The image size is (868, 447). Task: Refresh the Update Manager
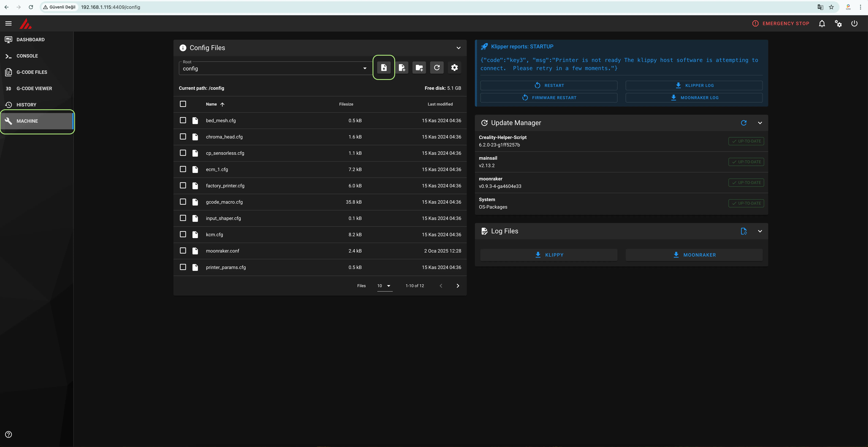744,123
